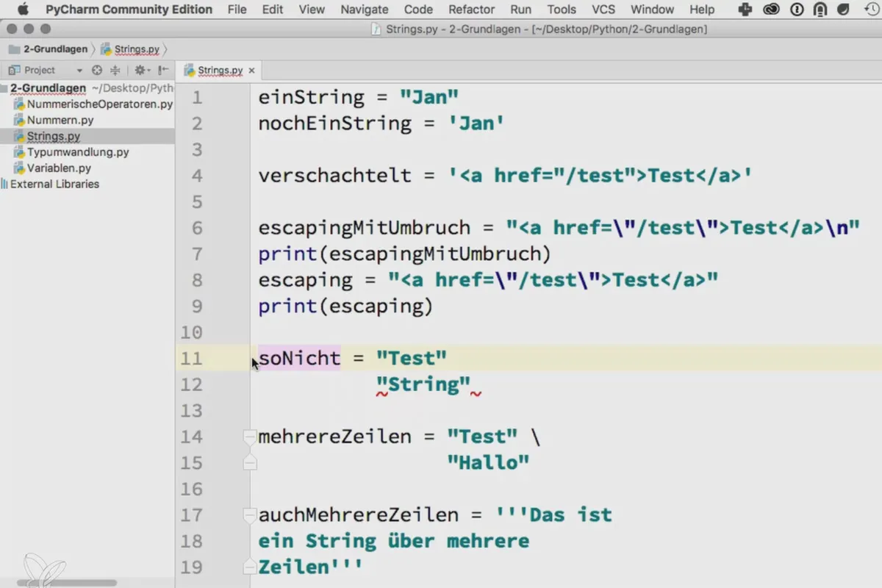Click the fold end marker at line 15

250,463
